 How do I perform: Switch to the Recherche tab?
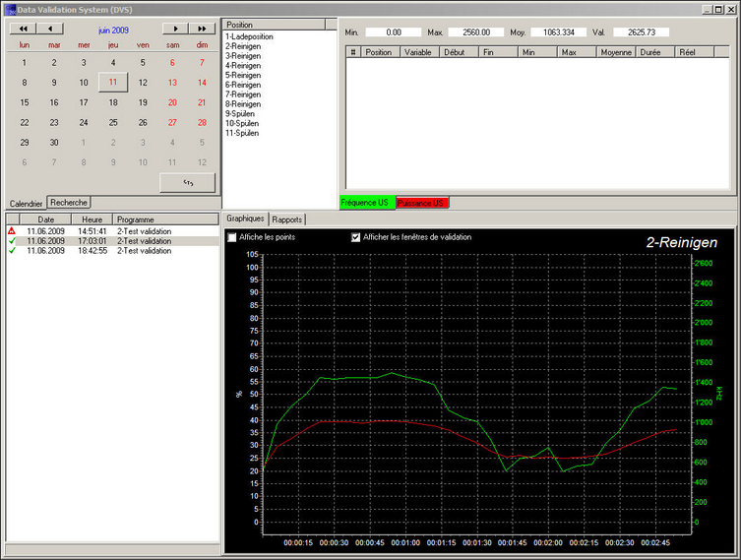click(x=69, y=203)
